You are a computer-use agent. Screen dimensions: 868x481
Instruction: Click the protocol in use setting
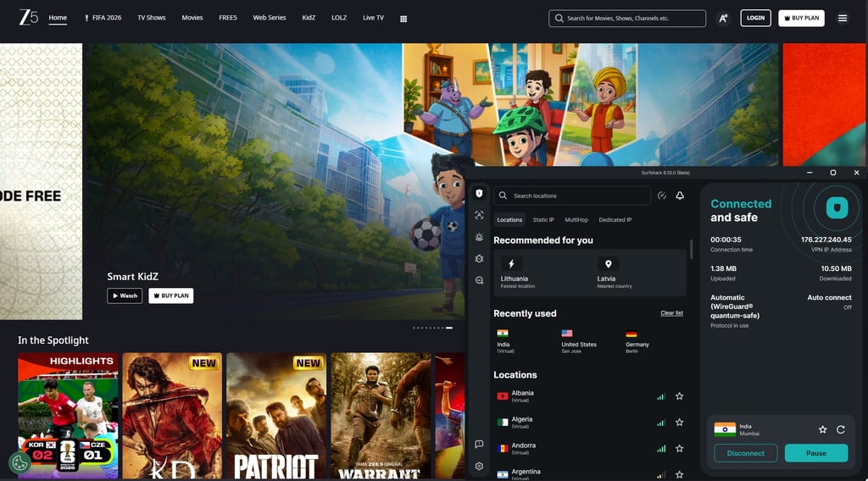tap(735, 312)
